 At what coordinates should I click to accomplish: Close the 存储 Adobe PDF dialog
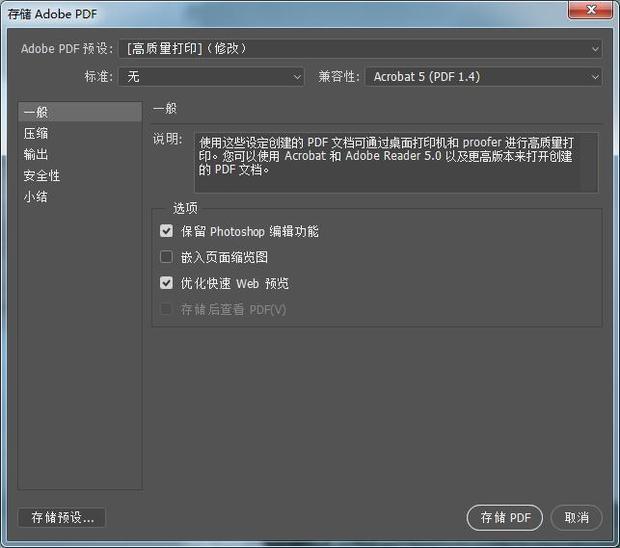point(591,9)
